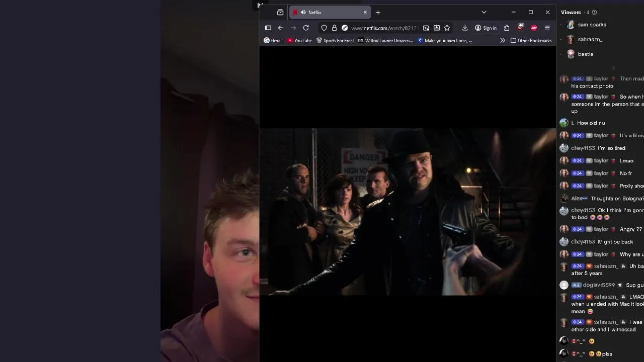Screen dimensions: 644x362
Task: Click the Sign in account button
Action: point(486,28)
